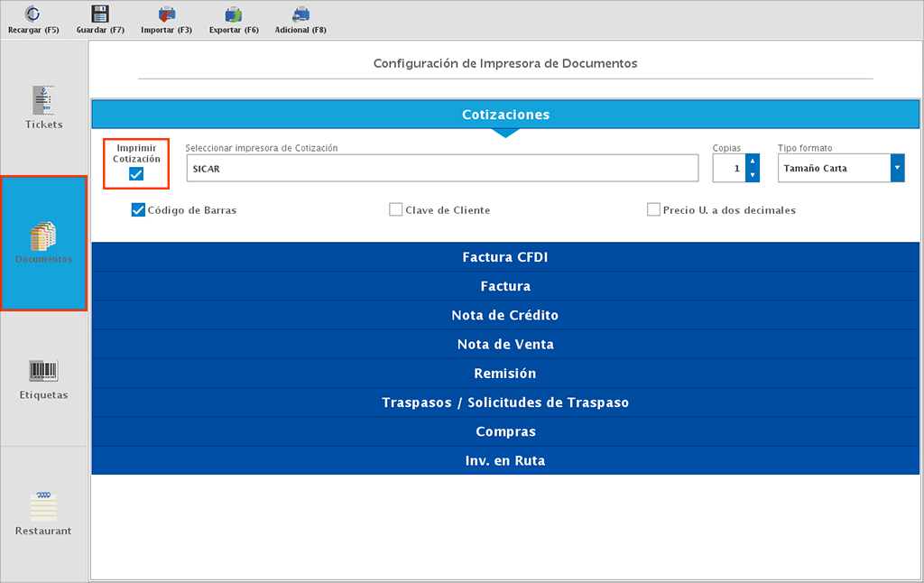924x583 pixels.
Task: Open the Etiquetas sidebar section
Action: (42, 378)
